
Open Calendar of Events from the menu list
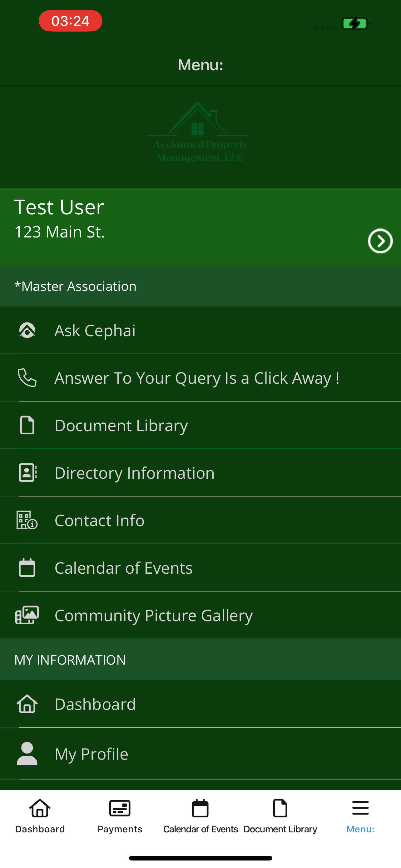point(201,568)
